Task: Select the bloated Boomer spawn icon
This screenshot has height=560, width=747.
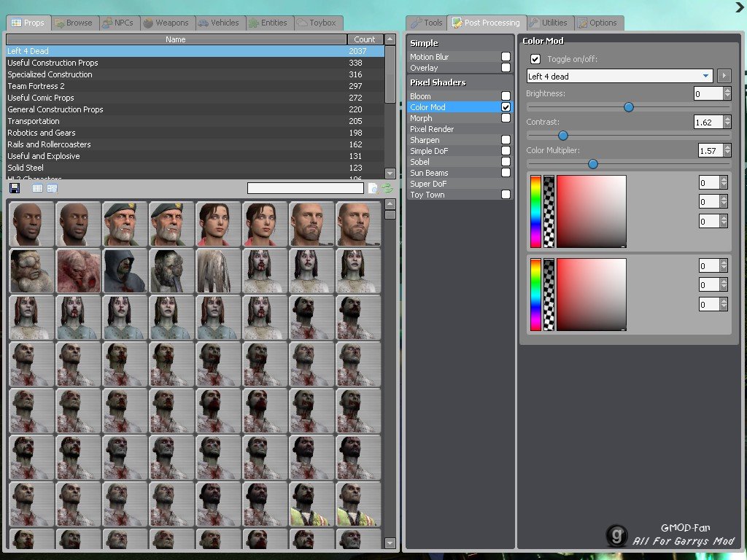Action: click(x=31, y=271)
